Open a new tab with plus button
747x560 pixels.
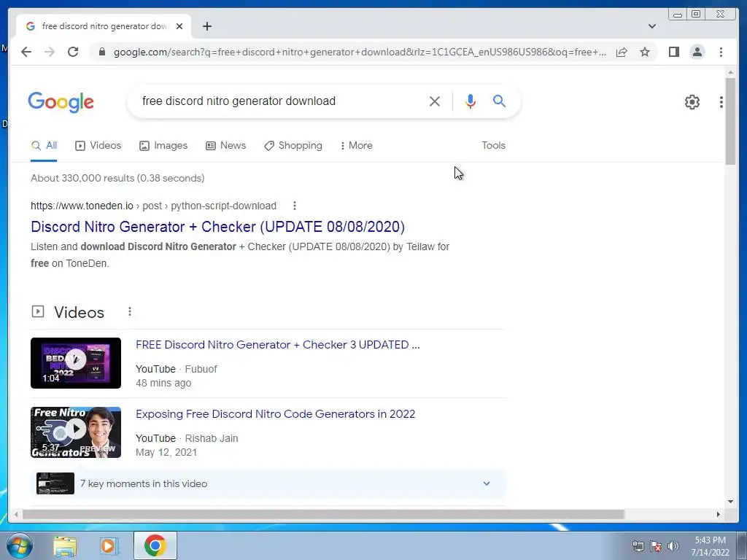coord(206,26)
